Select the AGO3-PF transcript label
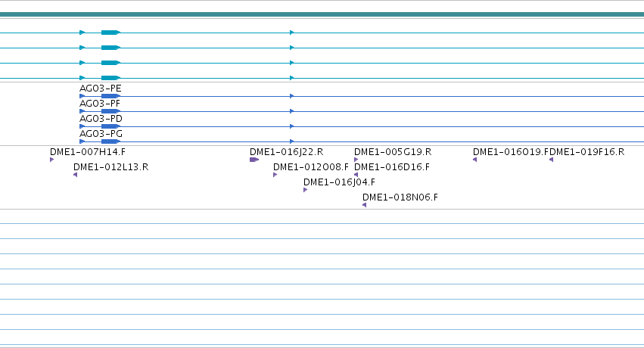Image resolution: width=644 pixels, height=348 pixels. point(100,104)
